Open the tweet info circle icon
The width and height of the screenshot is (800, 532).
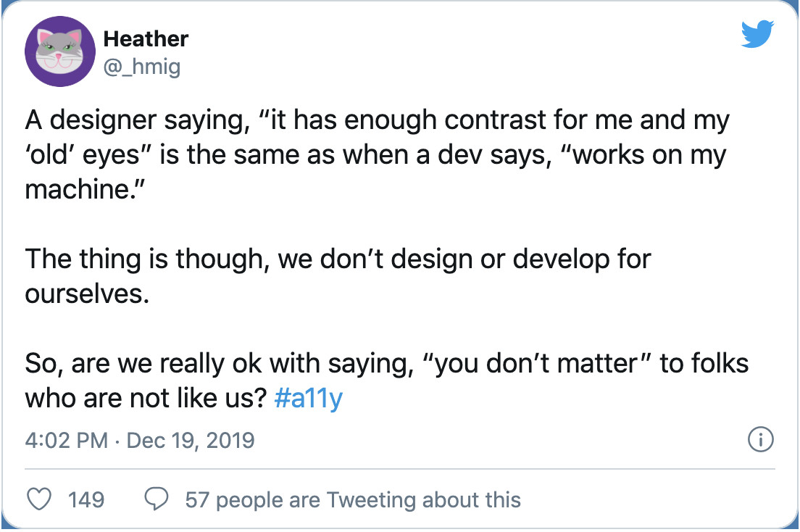[760, 440]
